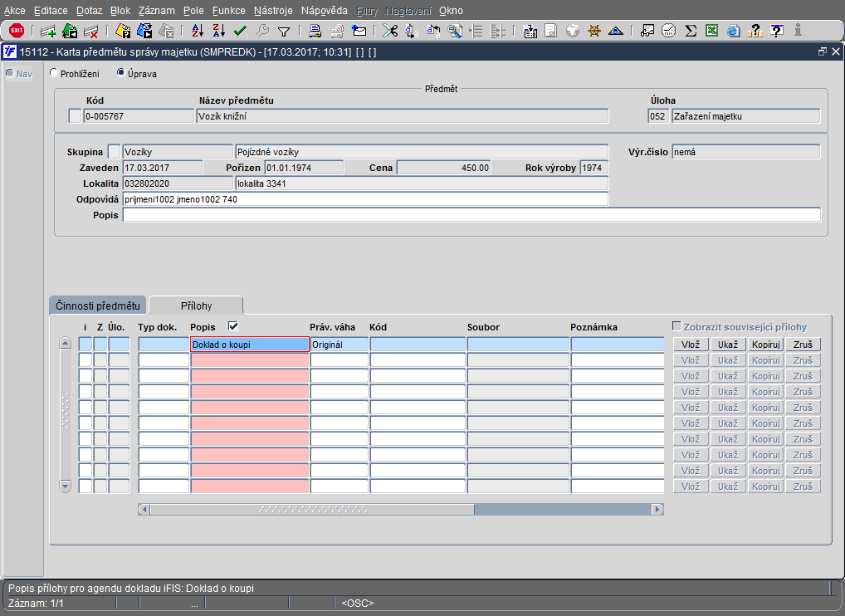Select the Prohlížení radio button
The height and width of the screenshot is (616, 845).
[x=55, y=73]
